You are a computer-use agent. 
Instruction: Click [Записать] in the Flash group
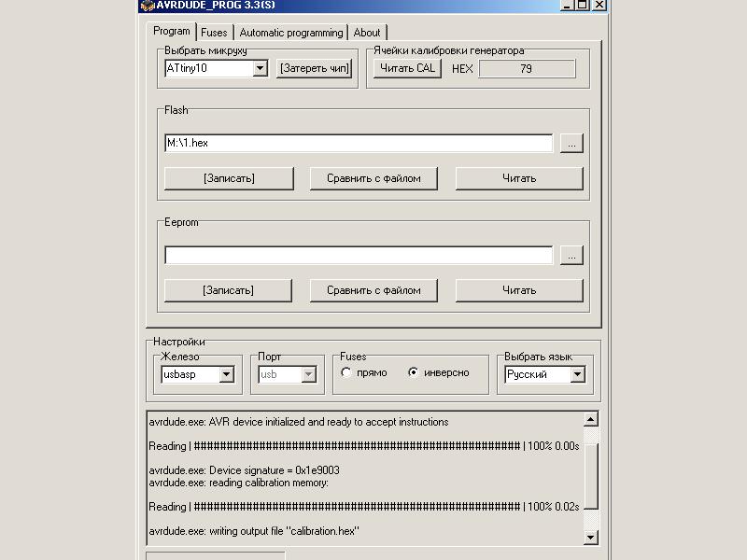pyautogui.click(x=229, y=178)
